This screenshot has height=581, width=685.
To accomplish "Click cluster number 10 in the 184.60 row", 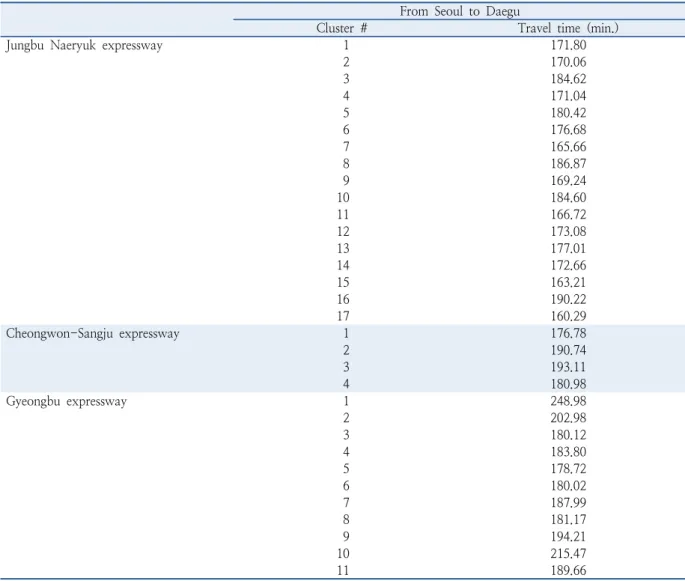I will (343, 197).
